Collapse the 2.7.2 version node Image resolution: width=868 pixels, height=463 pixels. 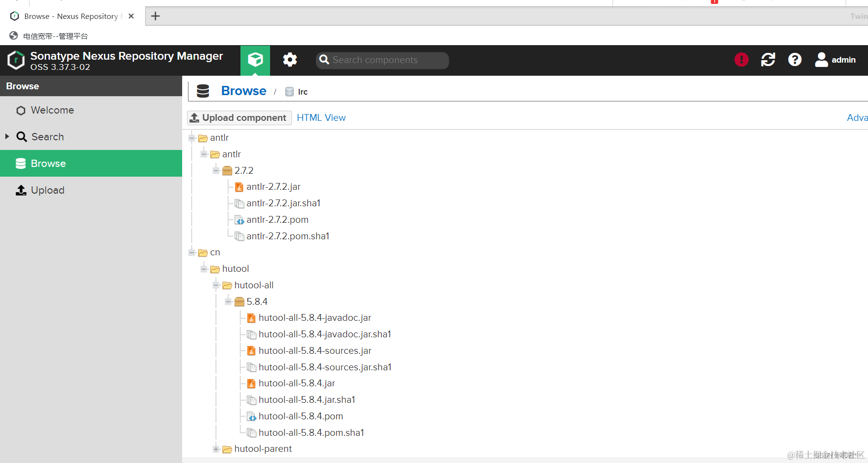tap(216, 171)
